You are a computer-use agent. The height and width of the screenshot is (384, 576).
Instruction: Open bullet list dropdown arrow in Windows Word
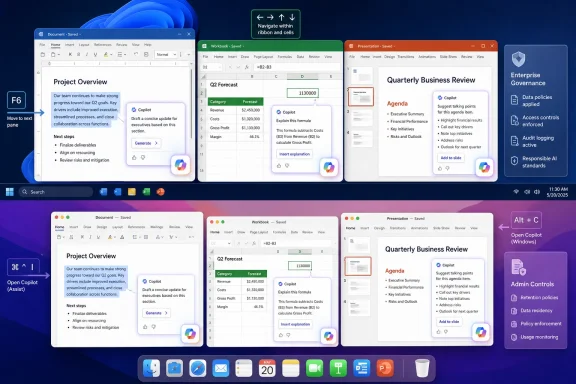tap(125, 55)
